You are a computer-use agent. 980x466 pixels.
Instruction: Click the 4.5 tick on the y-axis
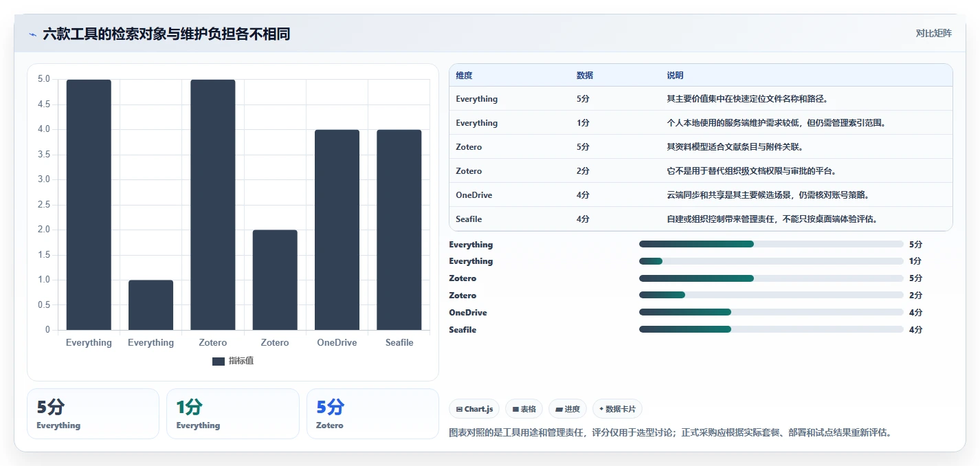pos(43,104)
